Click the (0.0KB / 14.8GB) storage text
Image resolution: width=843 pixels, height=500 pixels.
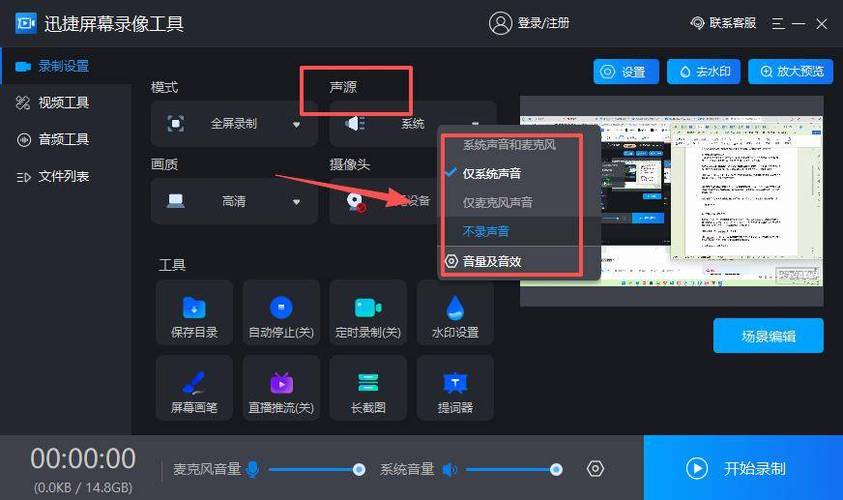point(83,488)
